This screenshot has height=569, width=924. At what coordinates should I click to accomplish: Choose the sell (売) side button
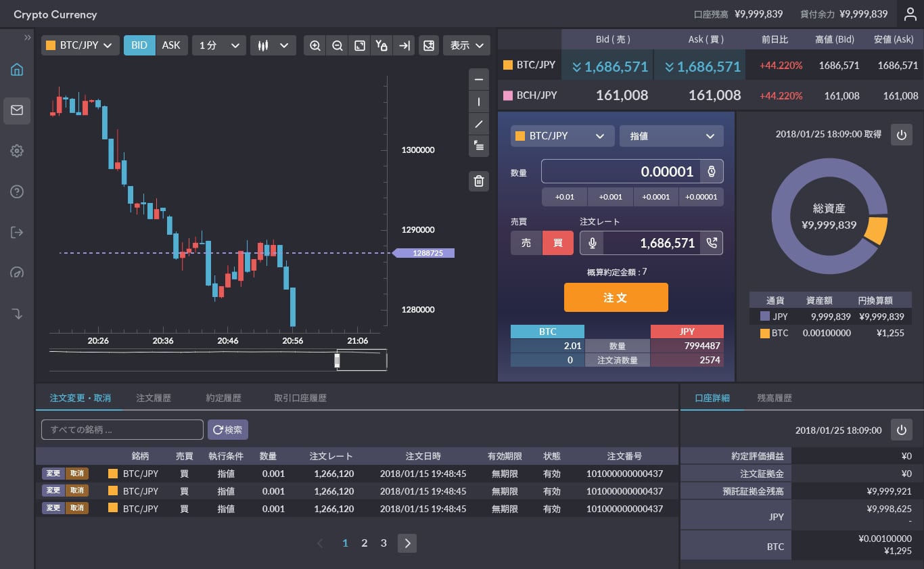(x=526, y=243)
